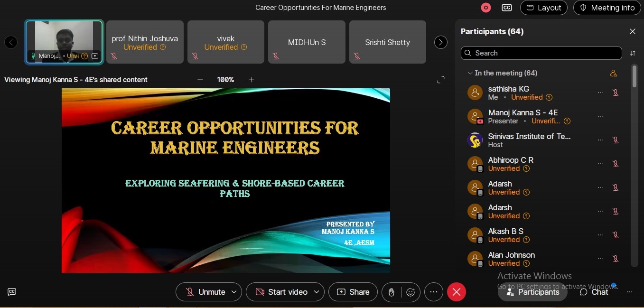The image size is (644, 308).
Task: Collapse the 'In the meeting (64)' section
Action: [470, 73]
